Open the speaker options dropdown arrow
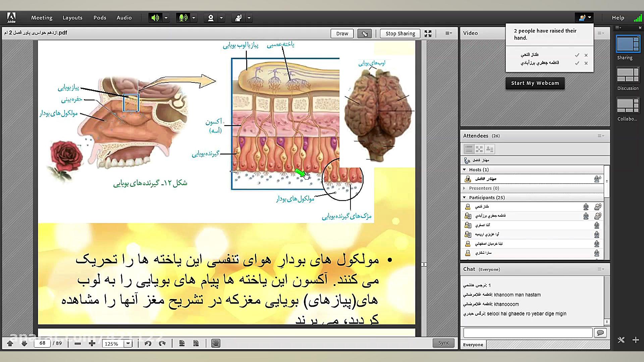Screen dimensions: 644x362 [166, 18]
